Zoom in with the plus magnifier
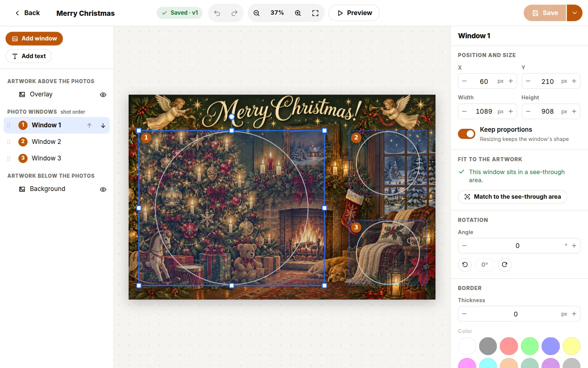This screenshot has width=588, height=368. click(x=298, y=13)
